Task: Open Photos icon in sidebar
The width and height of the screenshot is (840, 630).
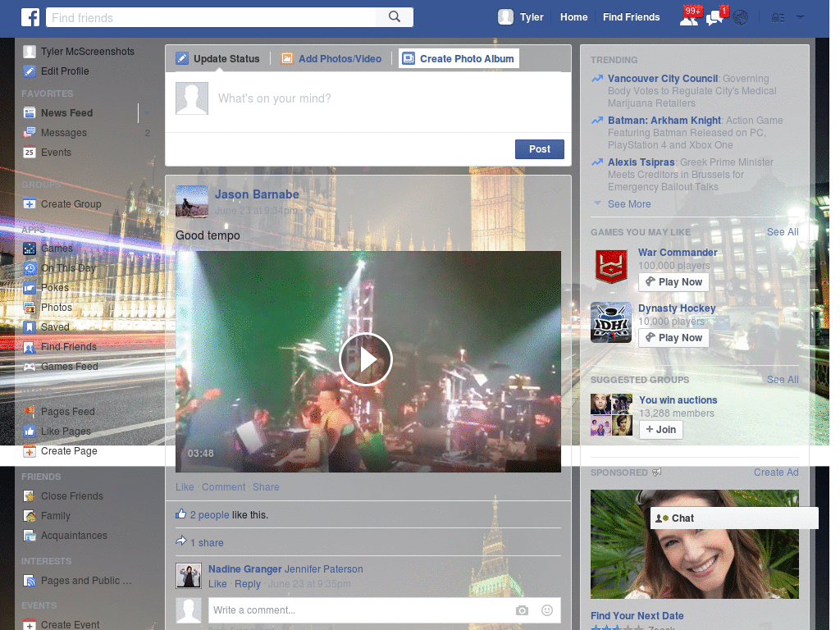Action: [x=30, y=308]
